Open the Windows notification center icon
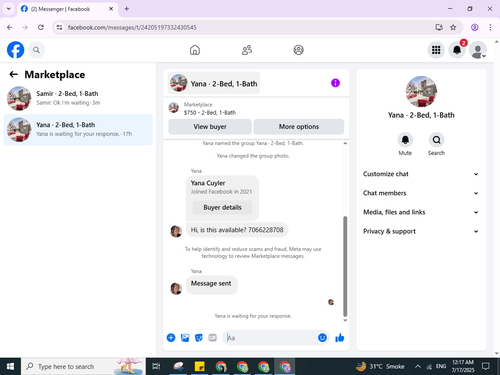 click(x=486, y=366)
